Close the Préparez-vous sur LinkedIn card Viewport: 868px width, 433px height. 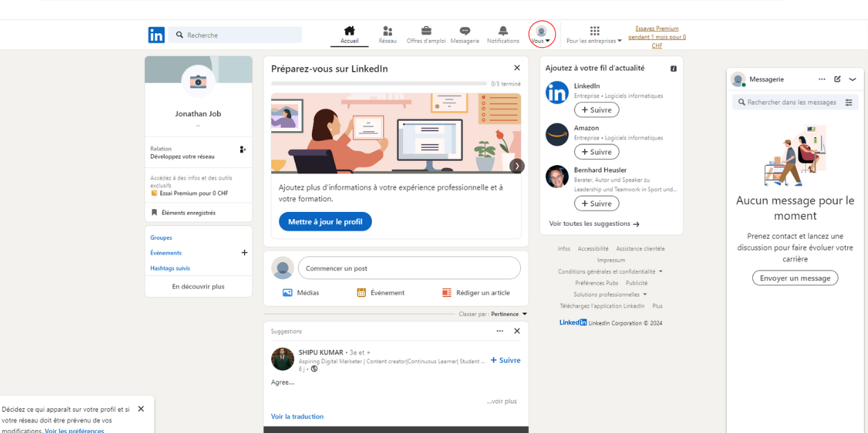517,68
